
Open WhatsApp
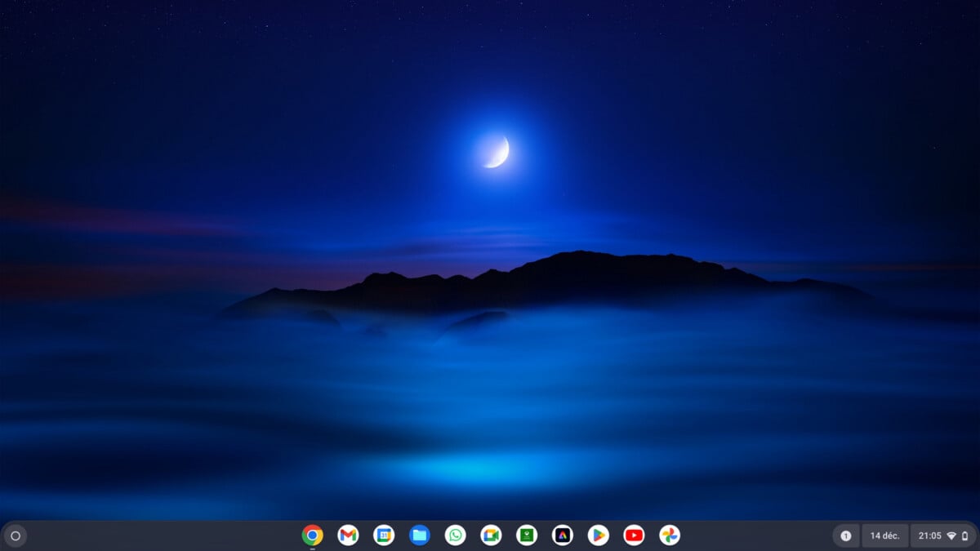(454, 535)
